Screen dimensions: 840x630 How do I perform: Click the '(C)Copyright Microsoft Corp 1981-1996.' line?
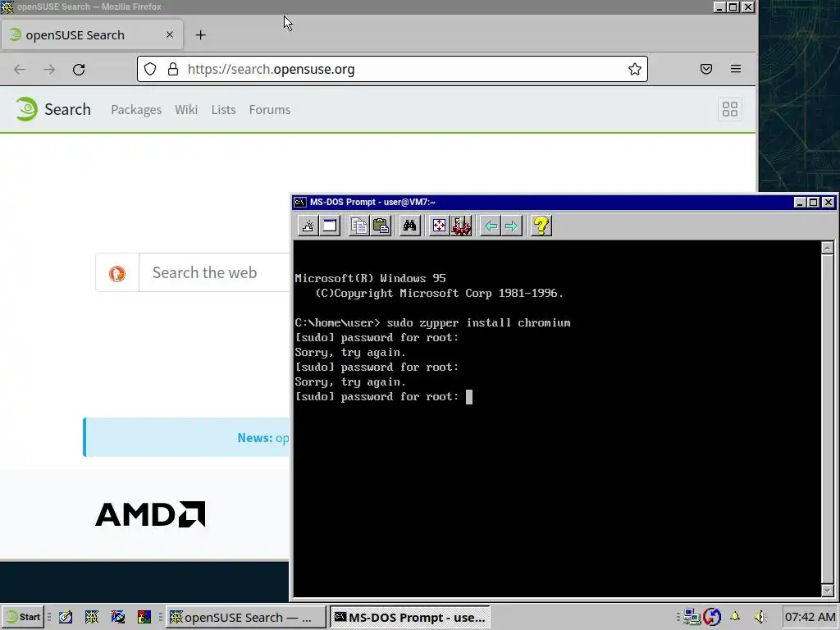440,293
